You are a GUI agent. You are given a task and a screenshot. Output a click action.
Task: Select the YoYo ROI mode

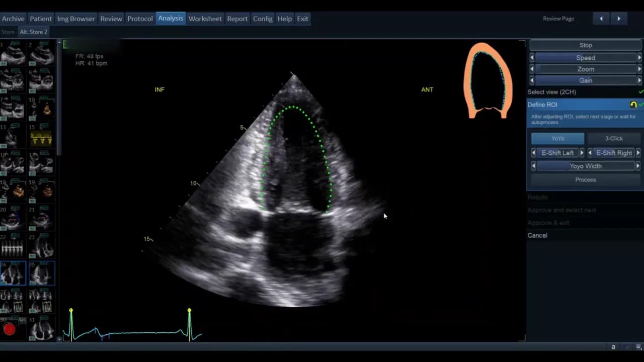tap(557, 138)
